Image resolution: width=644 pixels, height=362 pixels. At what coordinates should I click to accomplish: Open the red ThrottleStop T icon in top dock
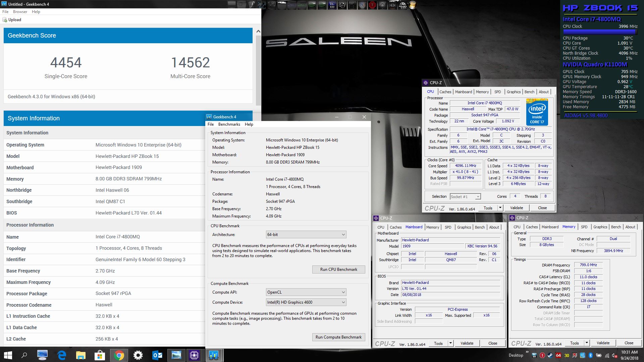coord(372,5)
